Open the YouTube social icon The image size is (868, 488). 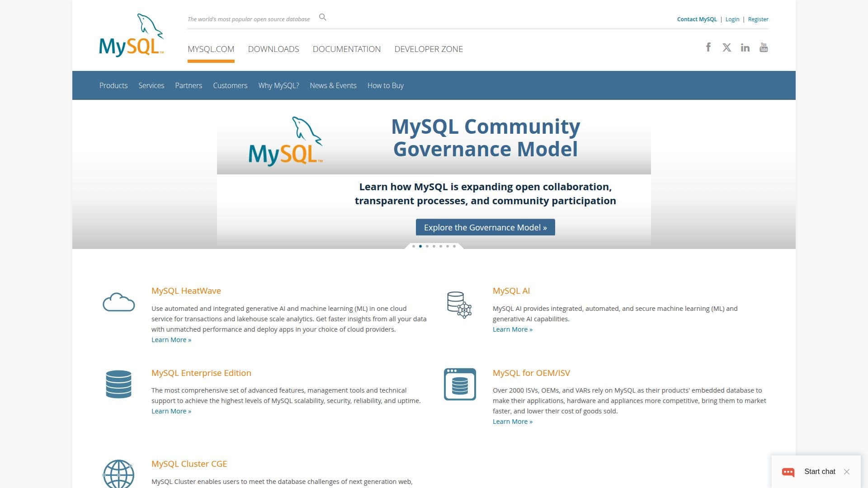point(764,47)
